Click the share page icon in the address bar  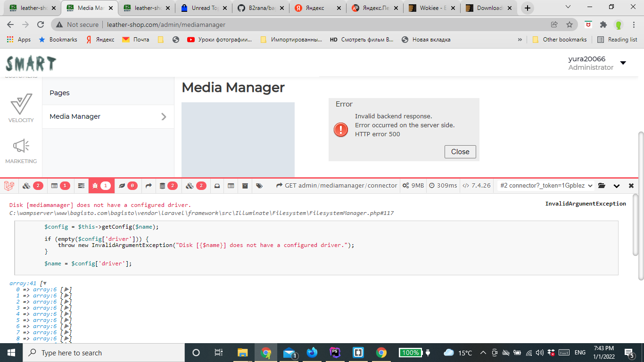[554, 25]
